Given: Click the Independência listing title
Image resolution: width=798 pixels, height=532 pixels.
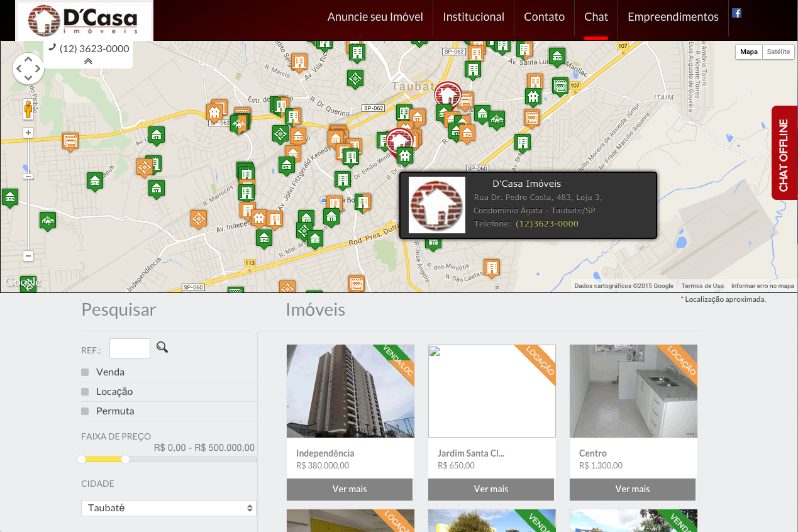Looking at the screenshot, I should point(325,453).
